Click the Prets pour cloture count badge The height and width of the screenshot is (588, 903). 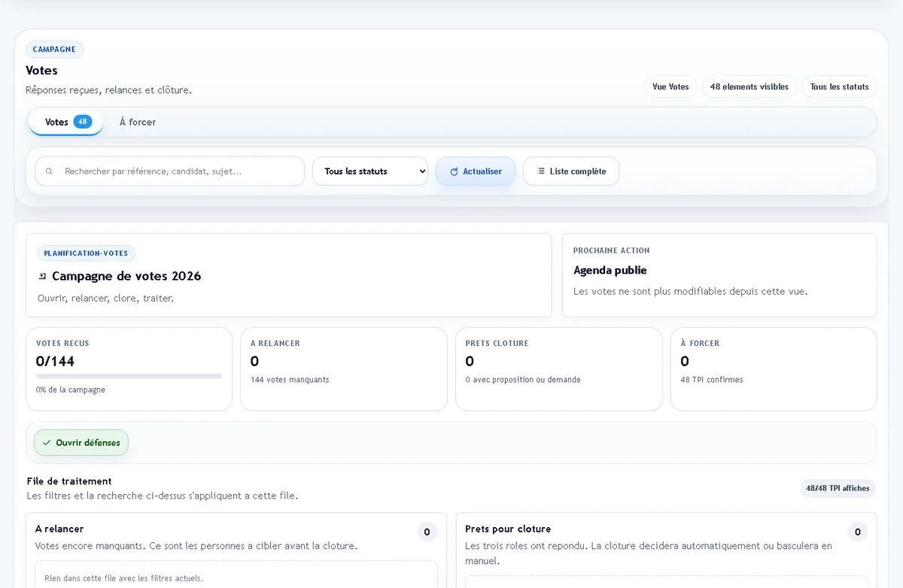click(x=857, y=532)
